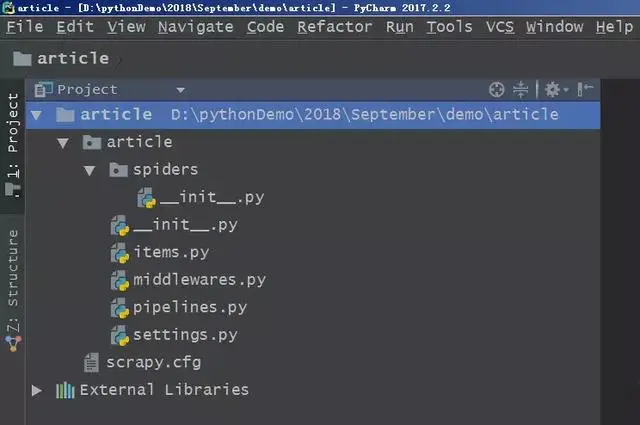Viewport: 640px width, 425px height.
Task: Select middlewares.py in the project tree
Action: point(200,280)
